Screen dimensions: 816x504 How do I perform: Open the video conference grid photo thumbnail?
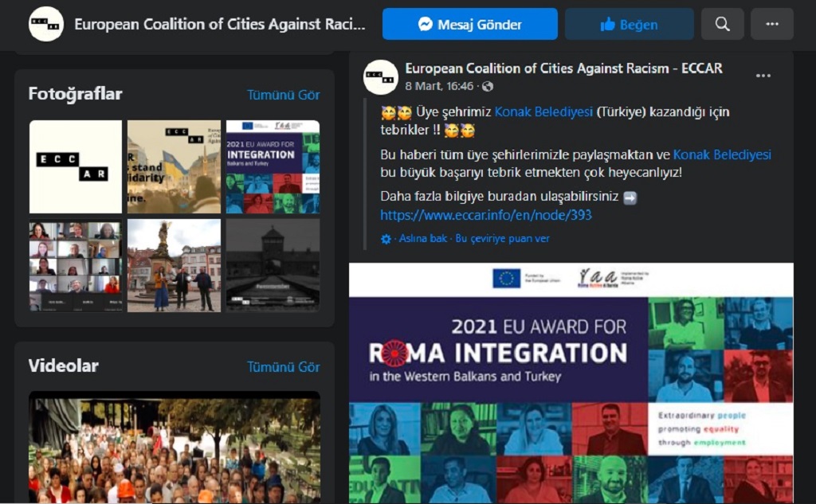(x=76, y=265)
